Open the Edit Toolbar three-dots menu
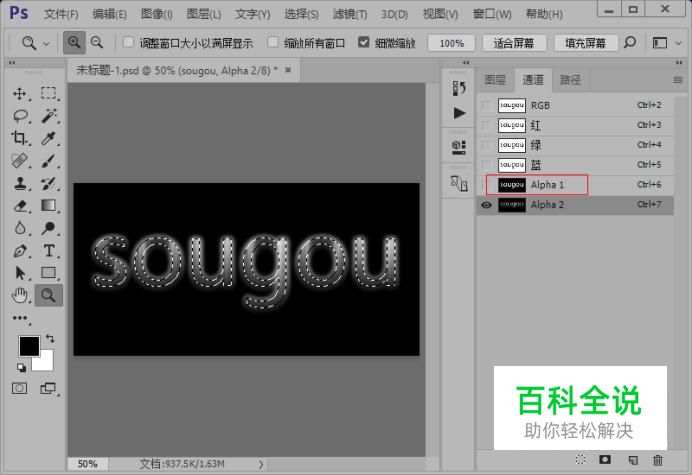 pos(19,318)
